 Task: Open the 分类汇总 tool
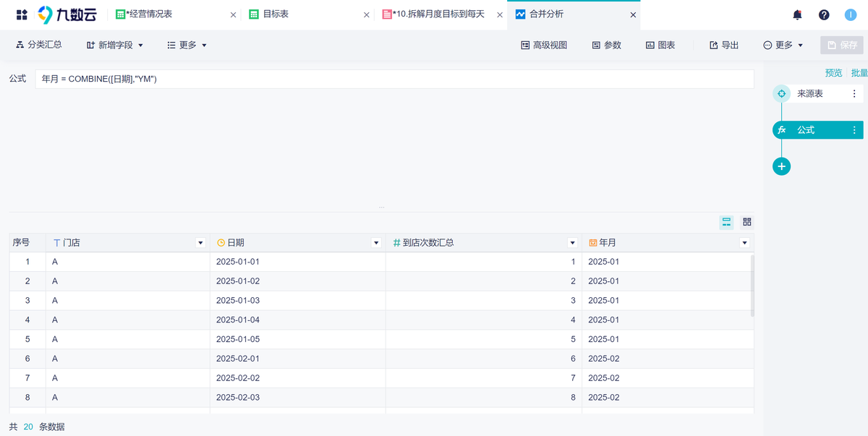tap(40, 44)
